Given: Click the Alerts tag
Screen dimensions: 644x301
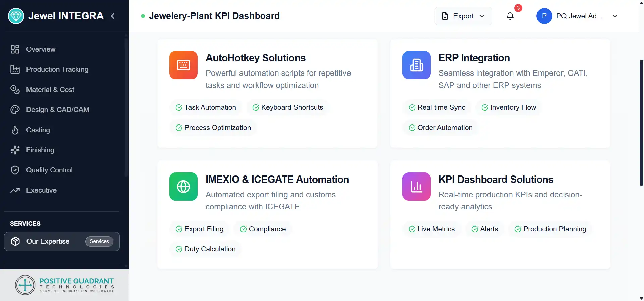Looking at the screenshot, I should 485,229.
